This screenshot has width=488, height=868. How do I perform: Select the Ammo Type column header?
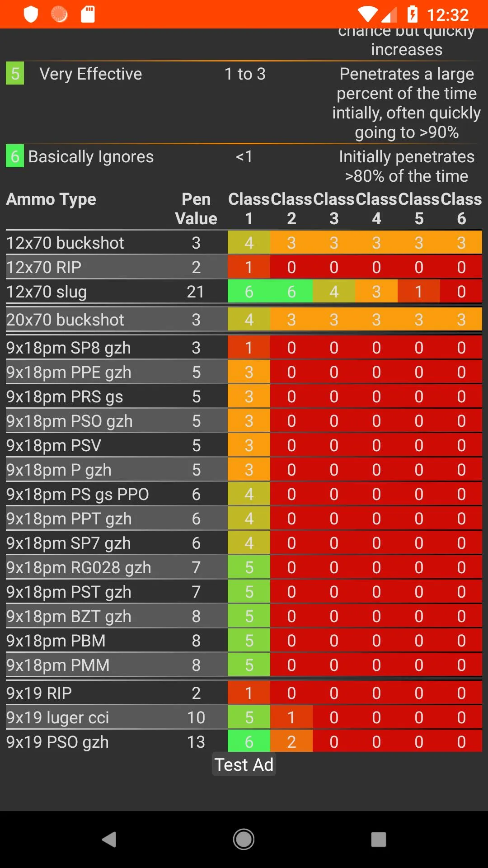(51, 199)
